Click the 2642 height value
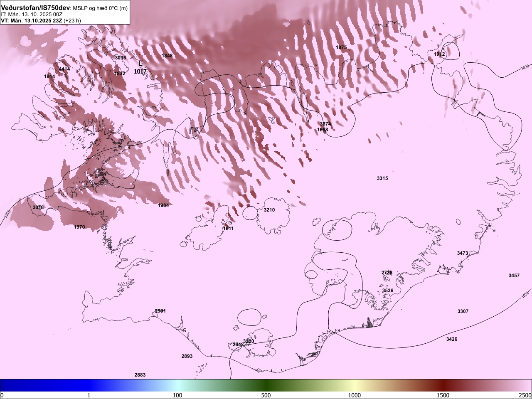Viewport: 532px width, 399px height. pyautogui.click(x=238, y=345)
